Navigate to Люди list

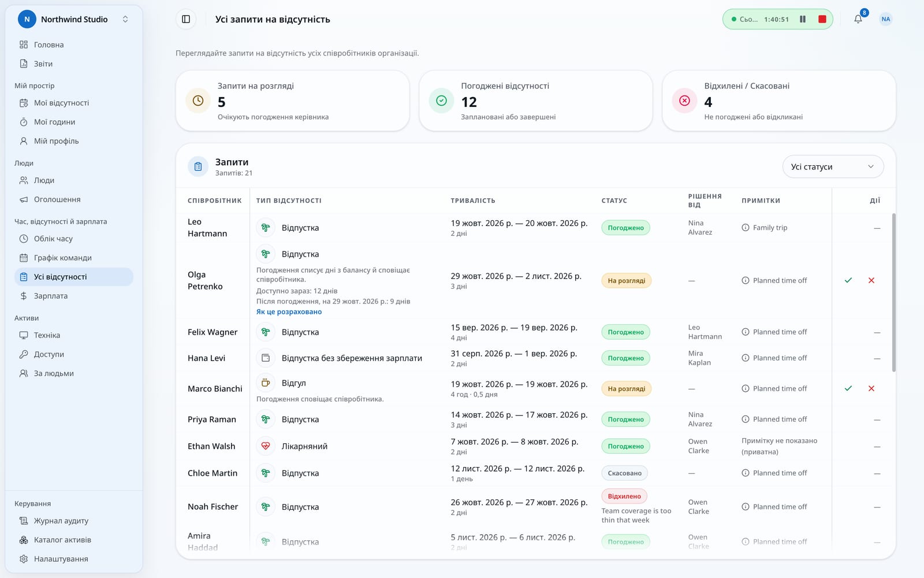pos(74,180)
